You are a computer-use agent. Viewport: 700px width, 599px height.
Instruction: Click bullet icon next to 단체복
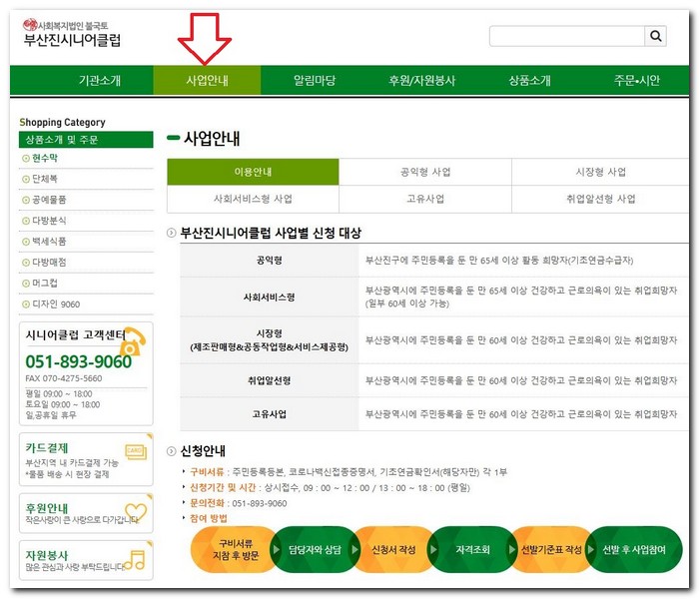pyautogui.click(x=26, y=179)
